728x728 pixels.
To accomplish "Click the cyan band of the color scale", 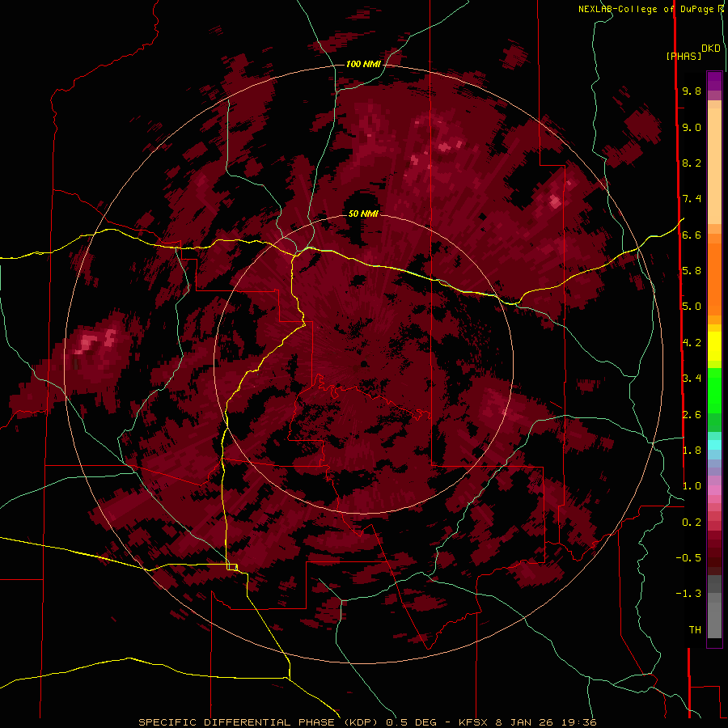I will point(714,445).
